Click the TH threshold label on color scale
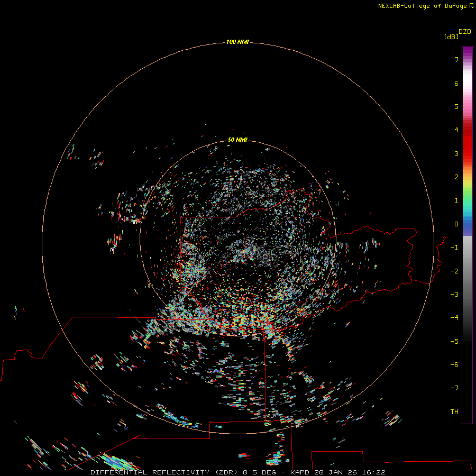 (x=454, y=412)
